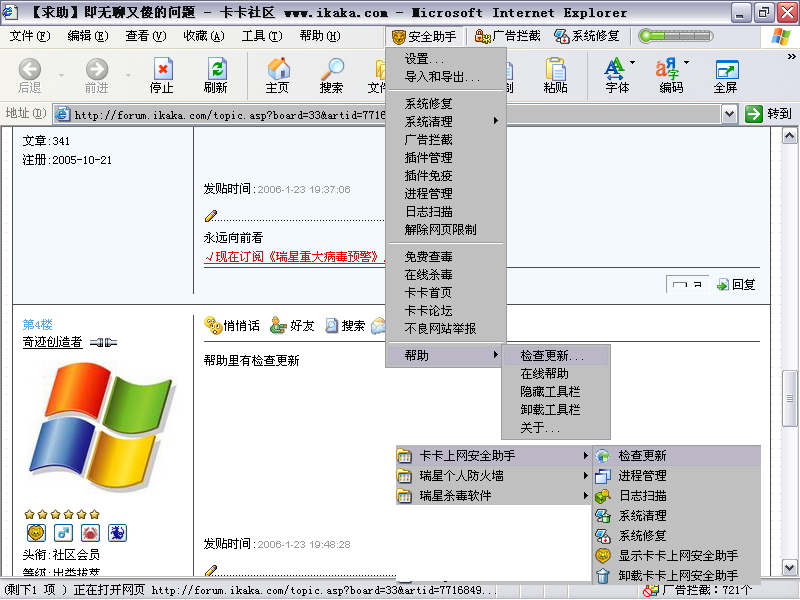The width and height of the screenshot is (800, 600).
Task: Click the vertical scrollbar thumb
Action: click(x=789, y=398)
